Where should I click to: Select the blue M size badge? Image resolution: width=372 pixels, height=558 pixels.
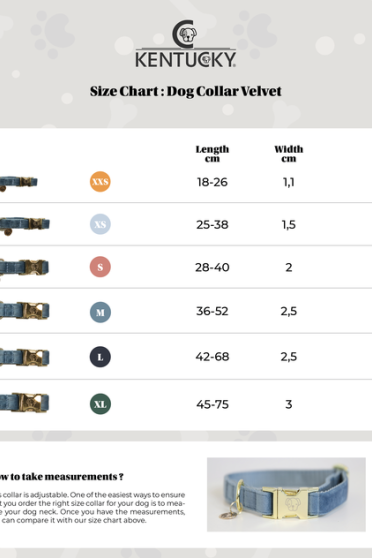click(x=100, y=312)
